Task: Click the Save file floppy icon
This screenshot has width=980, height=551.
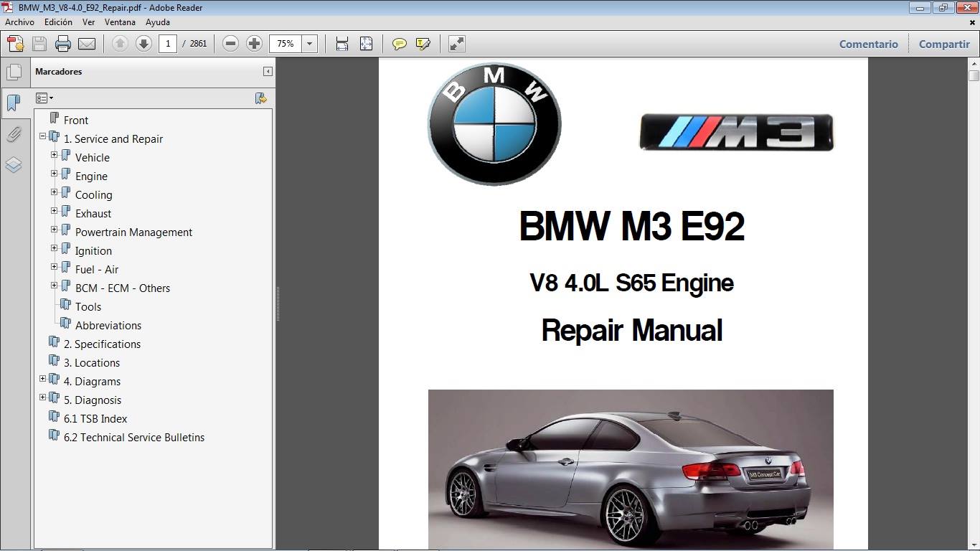Action: click(x=39, y=44)
